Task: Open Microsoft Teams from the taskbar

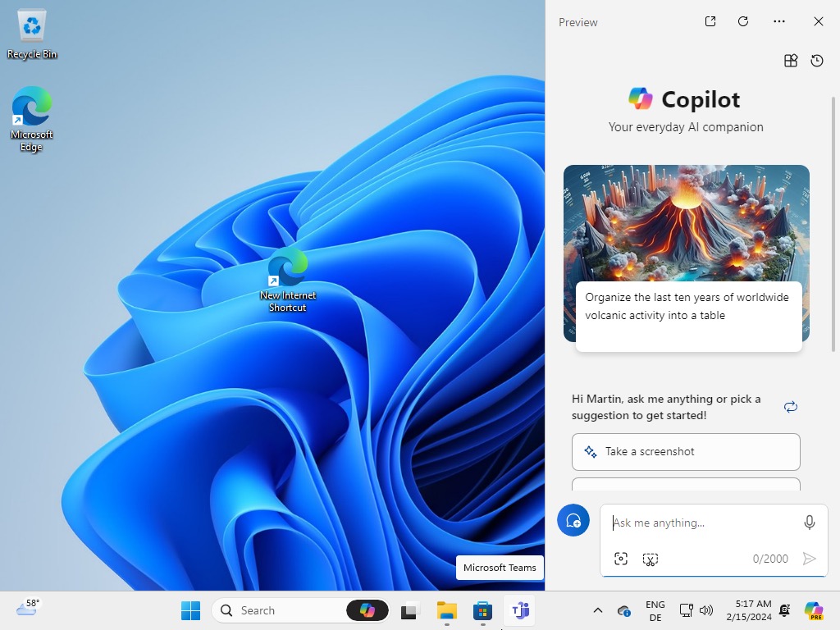Action: pos(519,610)
